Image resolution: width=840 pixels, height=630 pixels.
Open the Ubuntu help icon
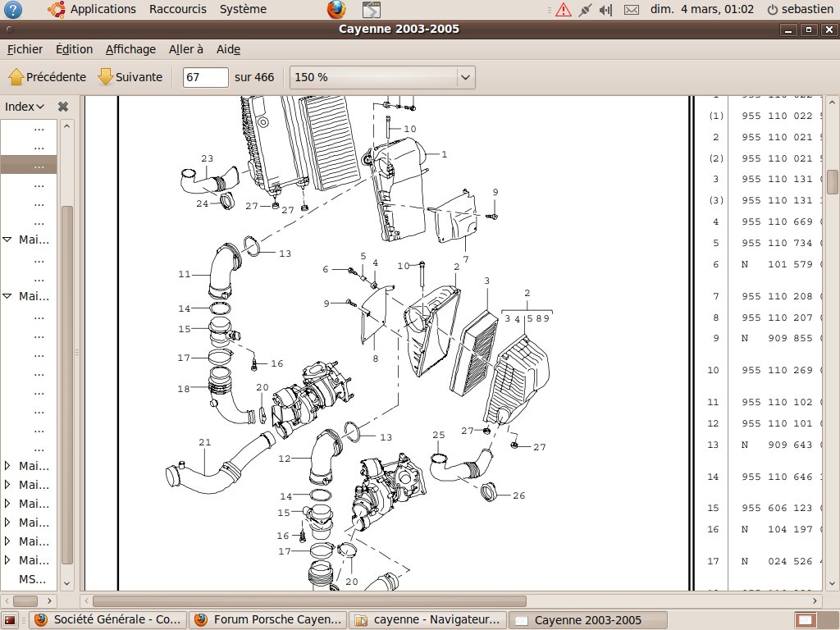(x=13, y=9)
